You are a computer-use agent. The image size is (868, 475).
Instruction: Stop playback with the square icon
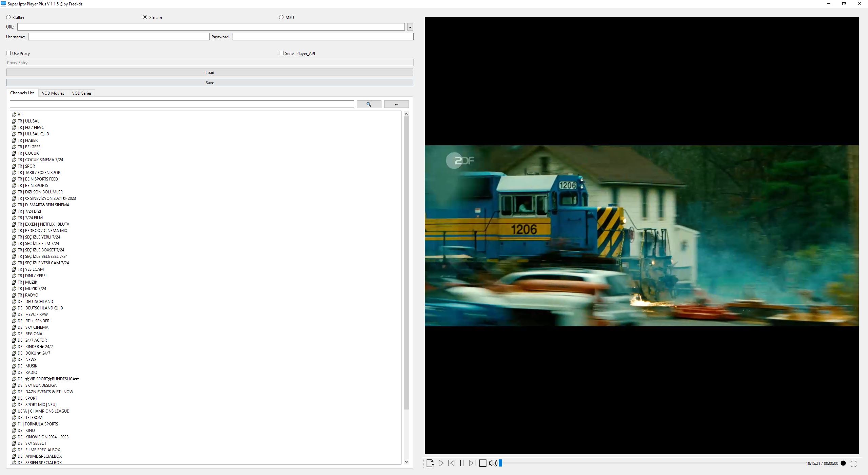pyautogui.click(x=482, y=463)
